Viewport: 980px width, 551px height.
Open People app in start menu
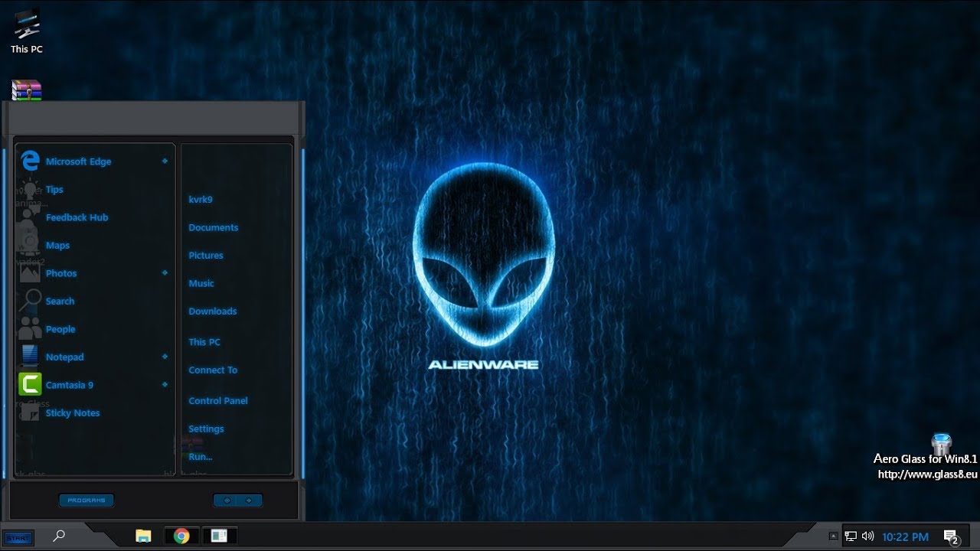pyautogui.click(x=95, y=329)
